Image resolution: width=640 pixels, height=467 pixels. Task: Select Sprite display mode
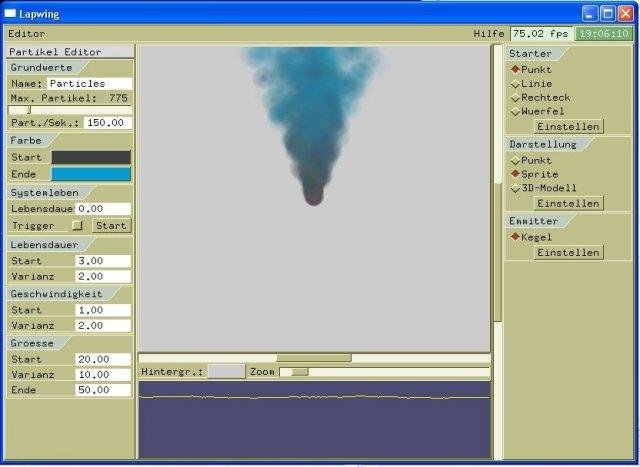[516, 174]
